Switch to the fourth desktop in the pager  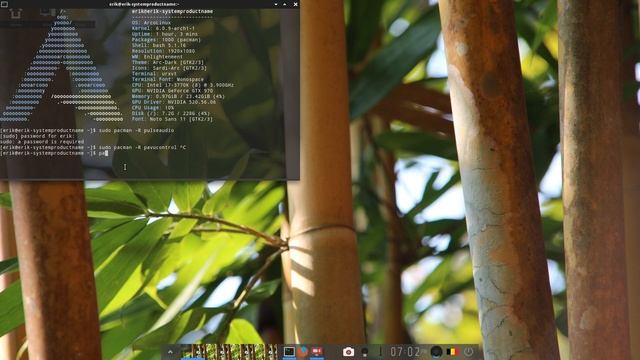(266, 352)
